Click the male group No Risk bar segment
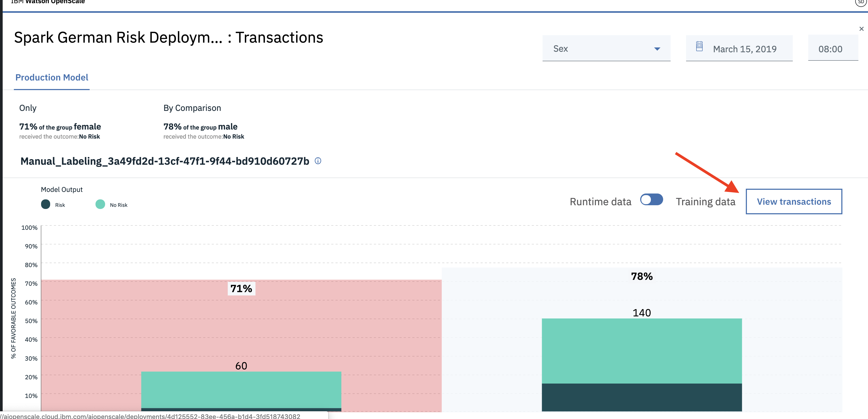Image resolution: width=868 pixels, height=419 pixels. pos(642,350)
